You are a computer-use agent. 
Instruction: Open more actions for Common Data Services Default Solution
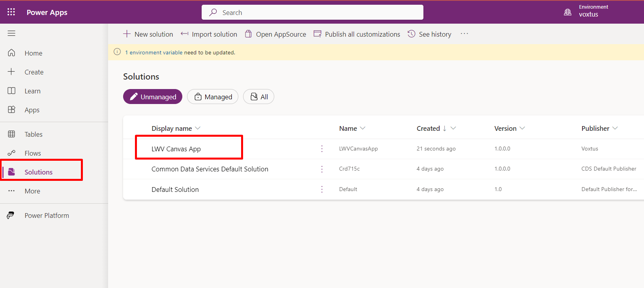click(x=322, y=169)
